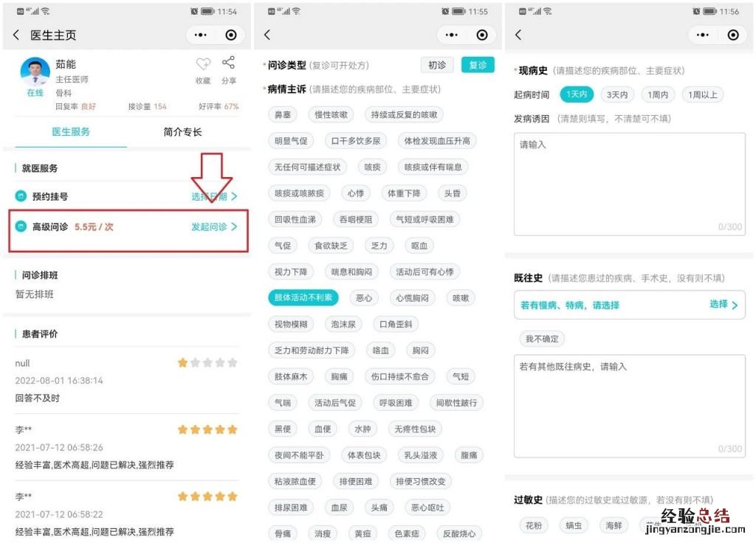756x543 pixels.
Task: Select the 无任何可描述症状 tag
Action: pos(307,167)
